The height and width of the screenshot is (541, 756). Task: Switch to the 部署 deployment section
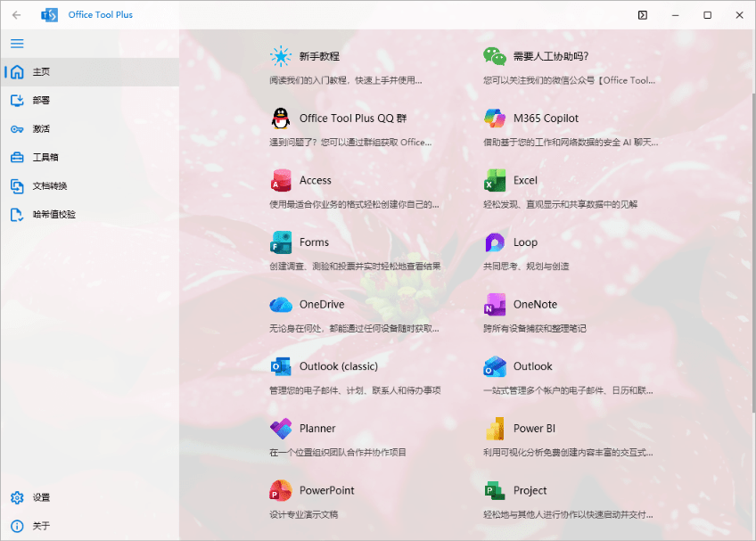(x=44, y=100)
